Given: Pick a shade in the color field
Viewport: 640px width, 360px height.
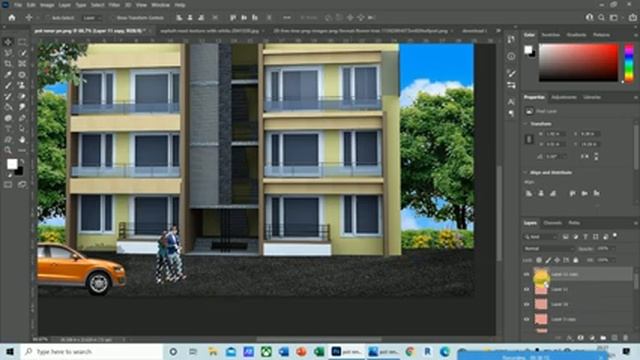Looking at the screenshot, I should [x=578, y=62].
